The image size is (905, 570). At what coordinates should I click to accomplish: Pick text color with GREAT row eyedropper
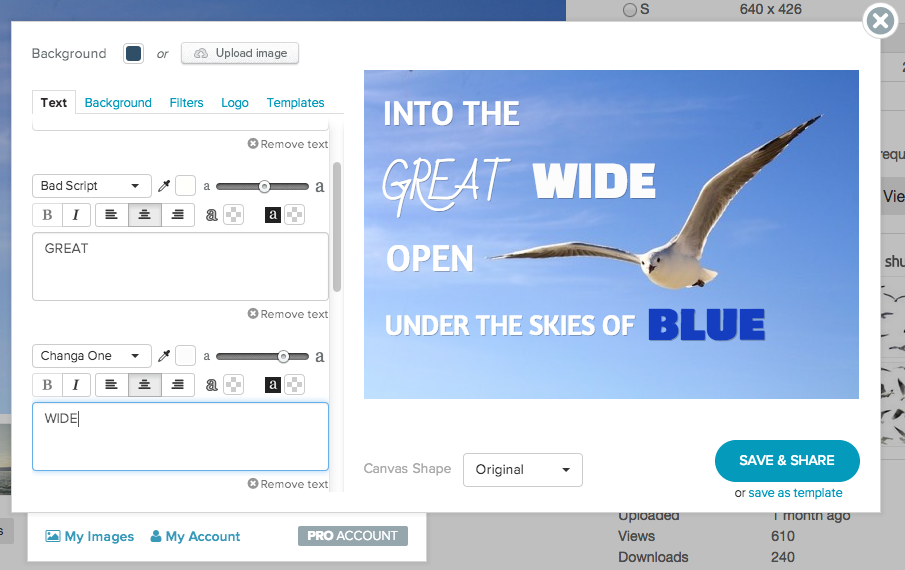pos(164,186)
